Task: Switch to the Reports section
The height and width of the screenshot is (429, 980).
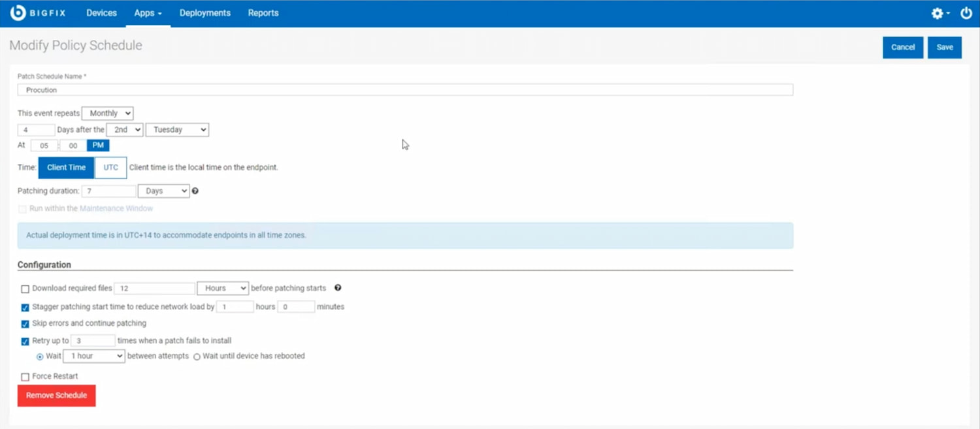Action: (263, 12)
